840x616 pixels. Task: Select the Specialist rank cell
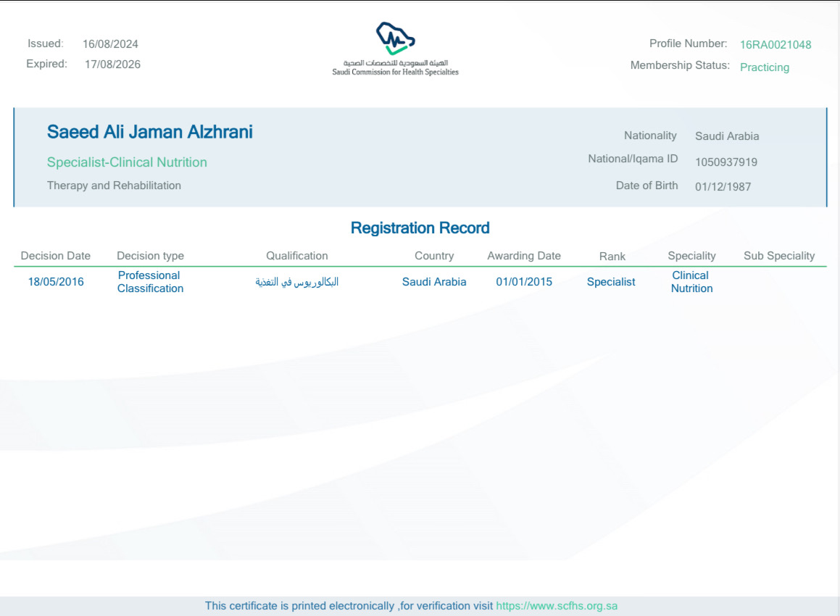coord(611,282)
